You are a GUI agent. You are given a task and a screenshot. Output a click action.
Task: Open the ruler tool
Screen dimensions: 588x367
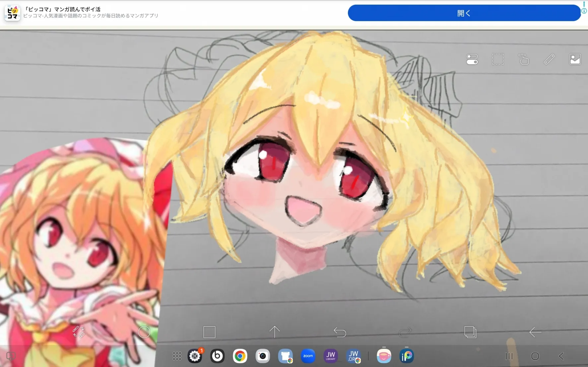549,59
